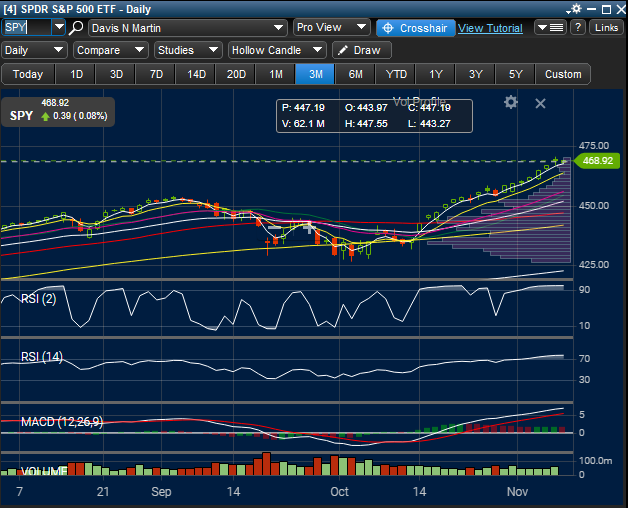
Task: Click the green 468.92 price marker
Action: click(598, 161)
